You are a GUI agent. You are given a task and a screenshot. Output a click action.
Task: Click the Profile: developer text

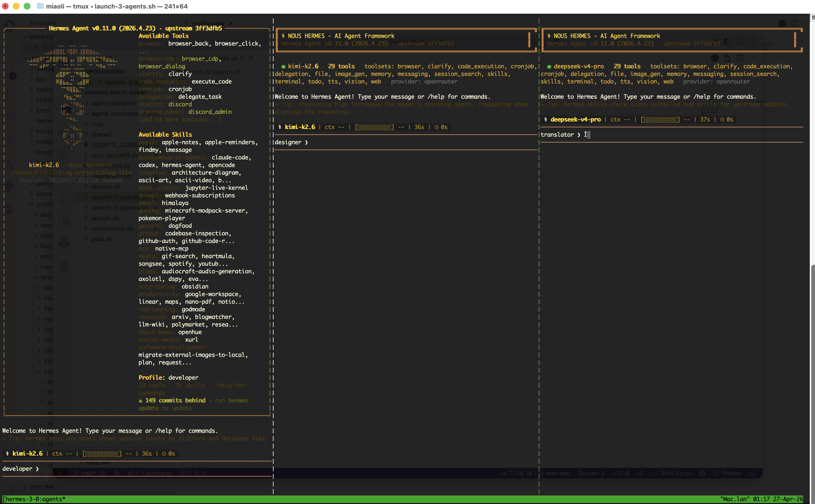pos(168,378)
